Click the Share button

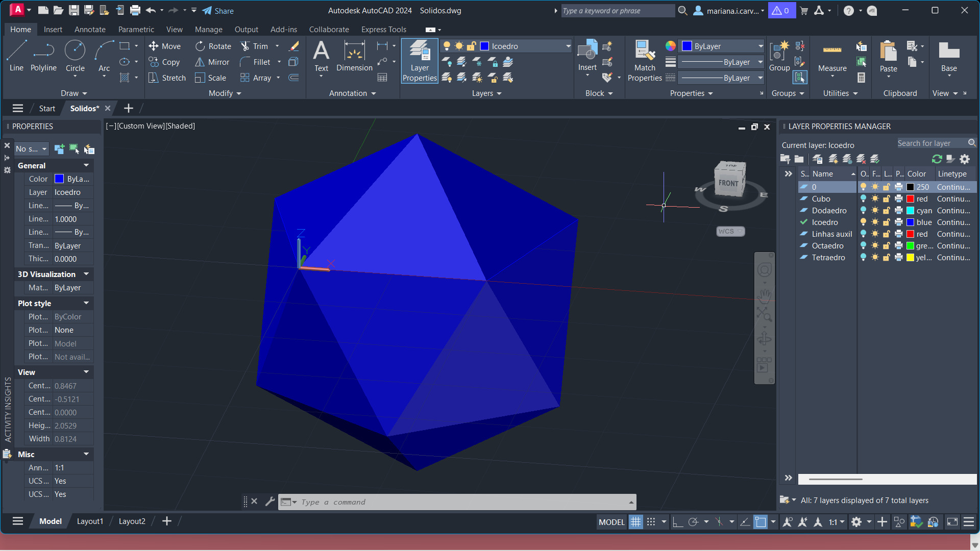[x=218, y=11]
